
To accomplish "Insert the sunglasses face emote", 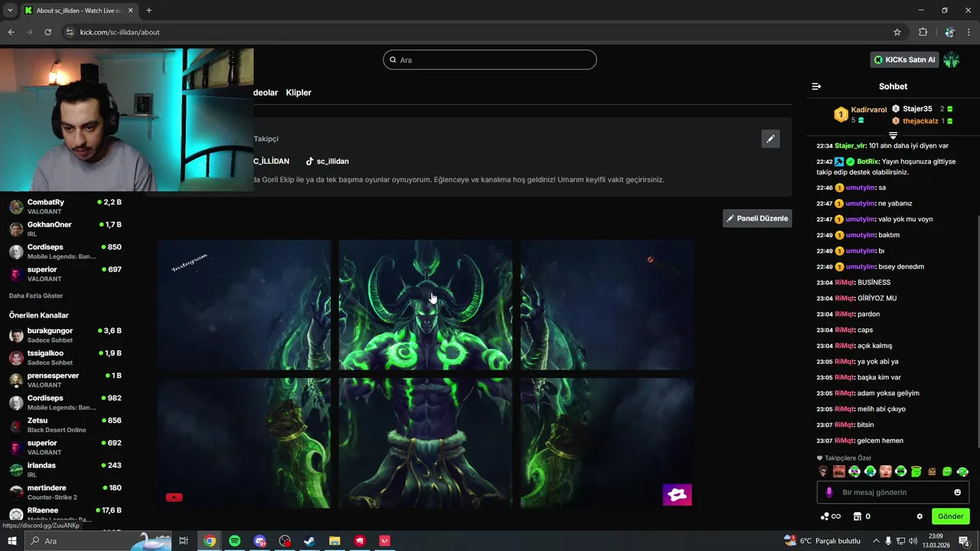I will [x=823, y=471].
